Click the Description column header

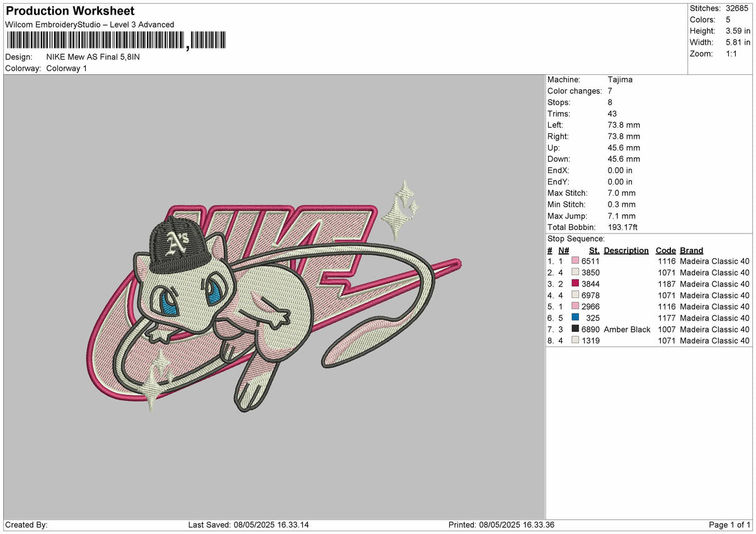627,250
